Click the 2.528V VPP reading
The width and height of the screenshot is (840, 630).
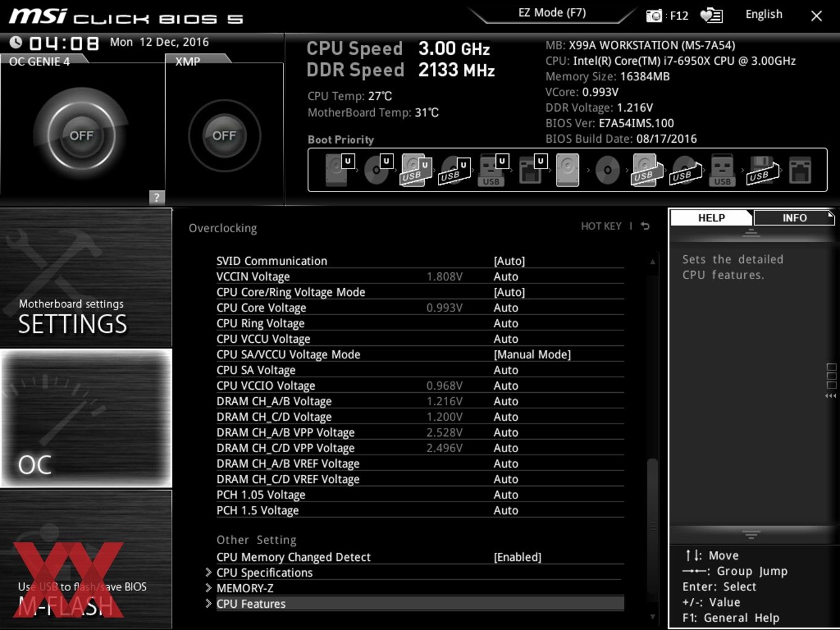[x=444, y=432]
